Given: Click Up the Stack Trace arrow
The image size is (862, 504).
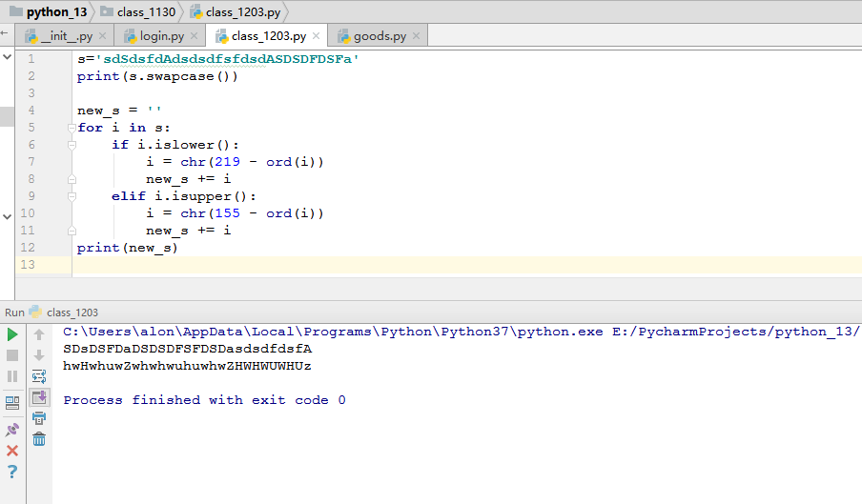Looking at the screenshot, I should (39, 334).
